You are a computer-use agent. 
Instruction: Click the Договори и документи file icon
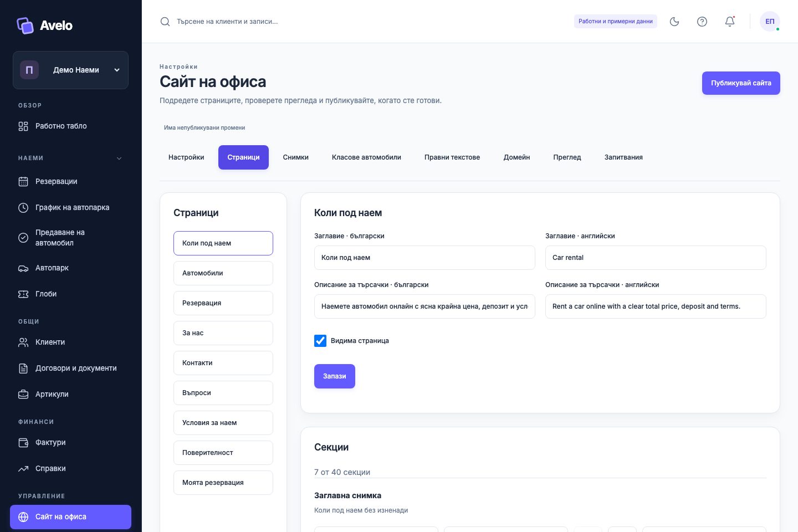click(x=23, y=369)
